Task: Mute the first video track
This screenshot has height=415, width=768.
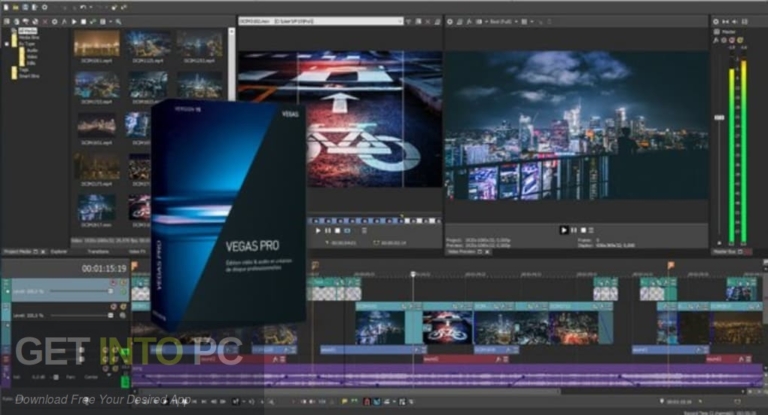Action: tap(113, 282)
